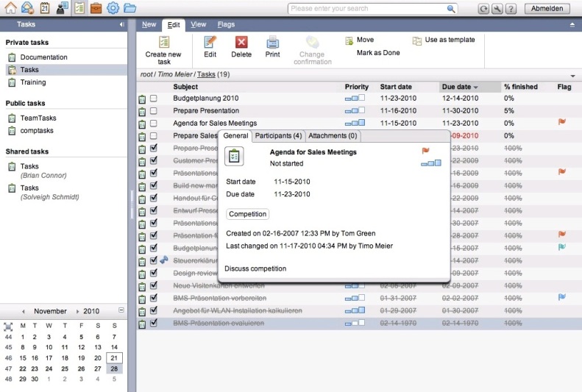Click the question mark help icon
The image size is (582, 392).
click(511, 9)
